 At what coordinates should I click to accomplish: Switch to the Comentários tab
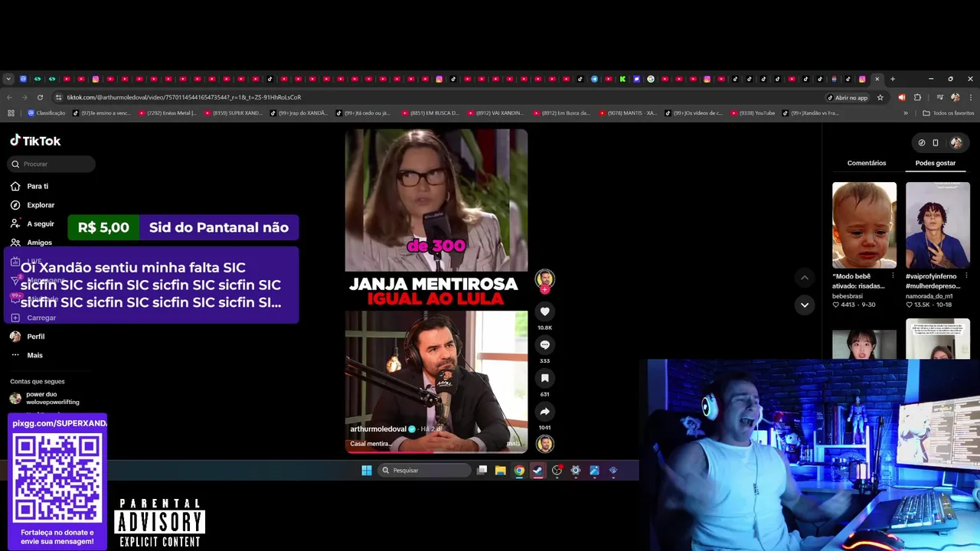pyautogui.click(x=867, y=163)
